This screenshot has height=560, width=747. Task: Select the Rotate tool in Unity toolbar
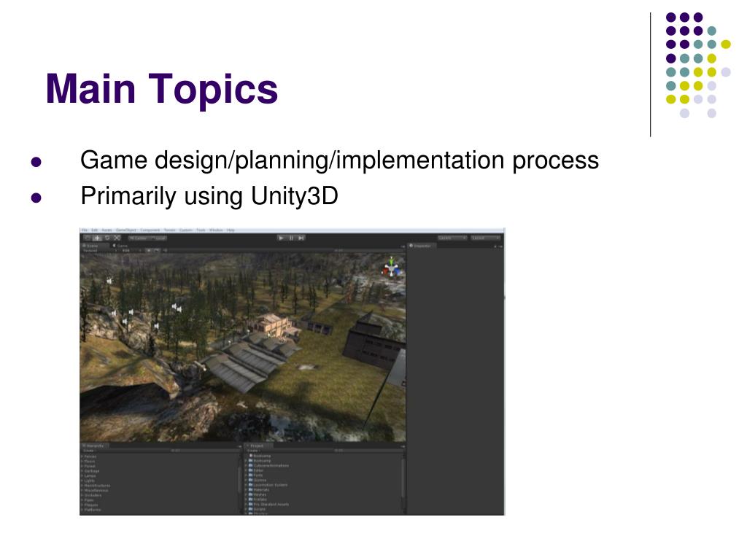[107, 238]
